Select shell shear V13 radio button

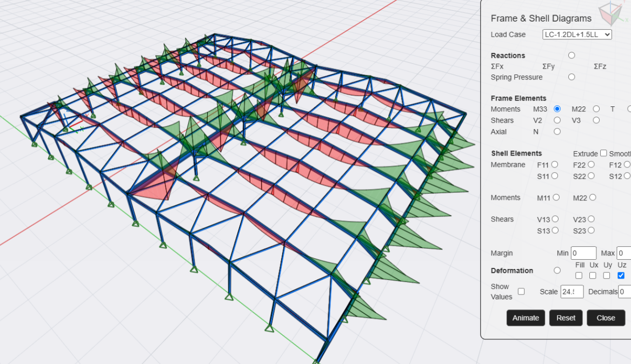point(555,219)
